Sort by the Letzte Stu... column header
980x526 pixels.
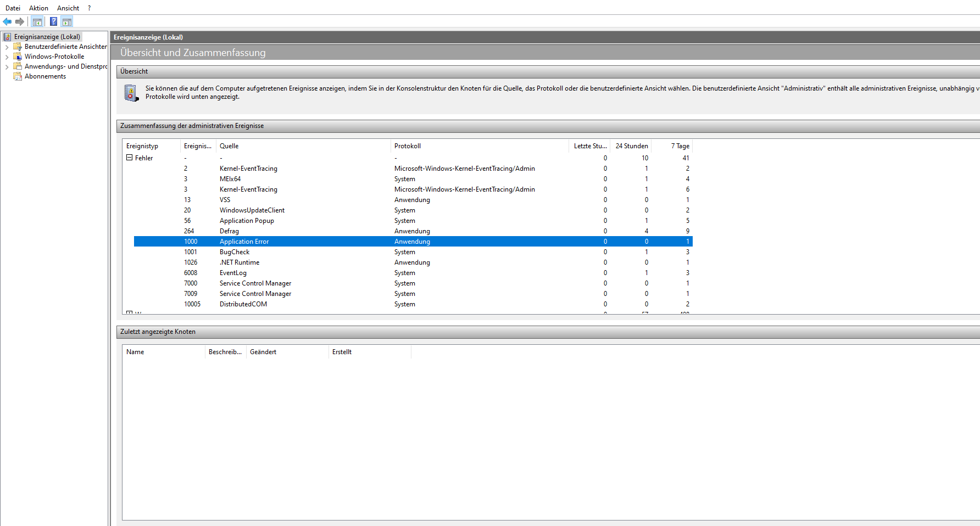click(x=589, y=146)
